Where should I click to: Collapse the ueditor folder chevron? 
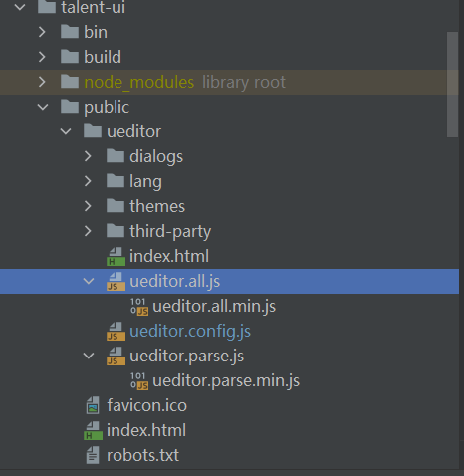(x=66, y=131)
